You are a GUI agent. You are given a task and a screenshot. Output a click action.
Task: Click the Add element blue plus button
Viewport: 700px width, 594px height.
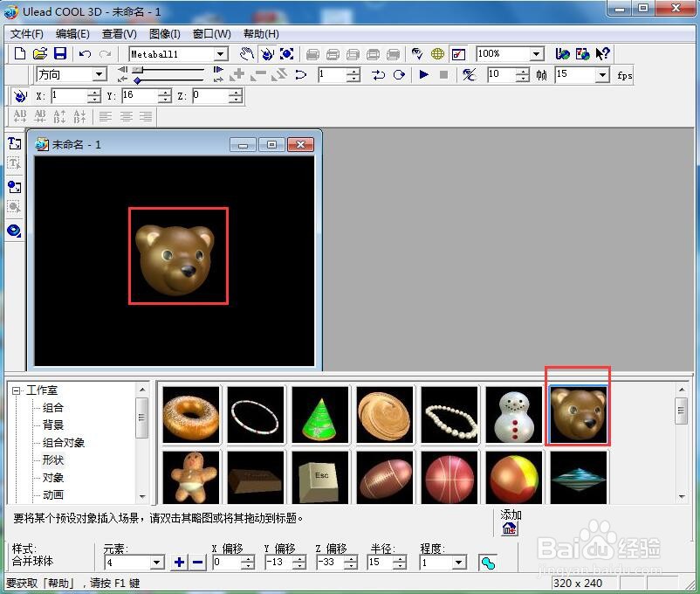coord(179,563)
